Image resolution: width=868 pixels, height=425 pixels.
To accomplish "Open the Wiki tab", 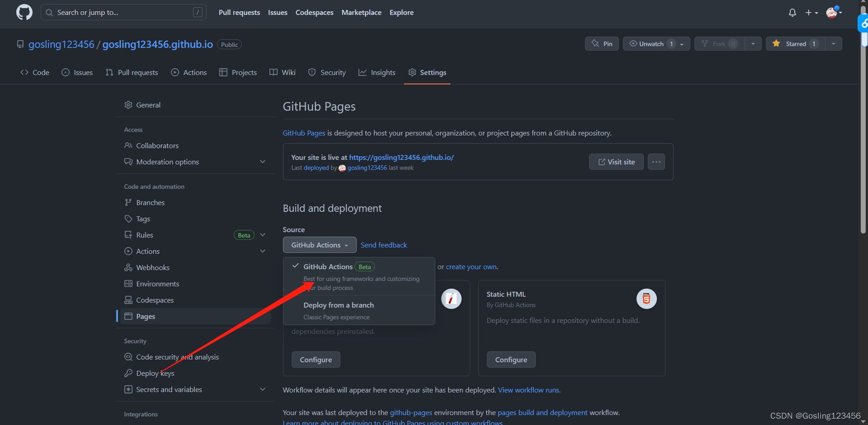I will tap(283, 72).
